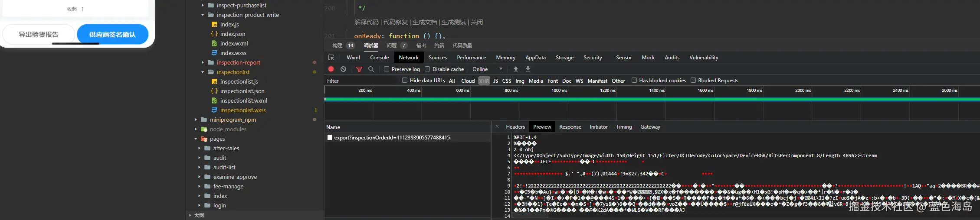Clear the network log
980x220 pixels.
tap(343, 69)
